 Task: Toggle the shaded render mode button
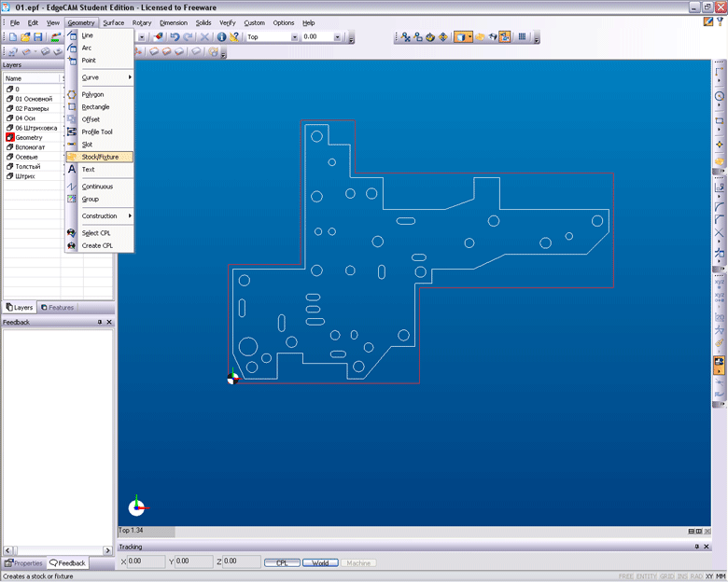pyautogui.click(x=460, y=37)
